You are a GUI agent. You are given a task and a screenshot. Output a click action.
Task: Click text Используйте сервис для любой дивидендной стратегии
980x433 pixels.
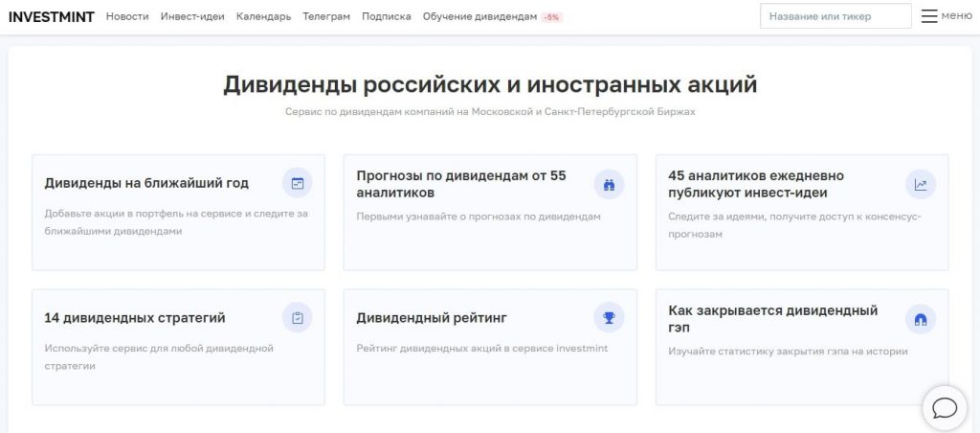(159, 356)
